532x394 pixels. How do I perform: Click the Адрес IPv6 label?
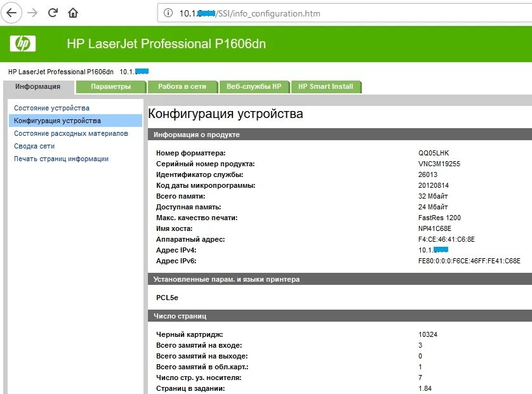pos(176,261)
